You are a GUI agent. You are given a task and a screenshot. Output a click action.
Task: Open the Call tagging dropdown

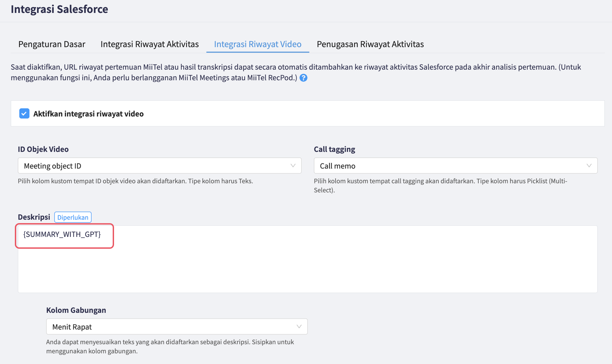pyautogui.click(x=455, y=166)
